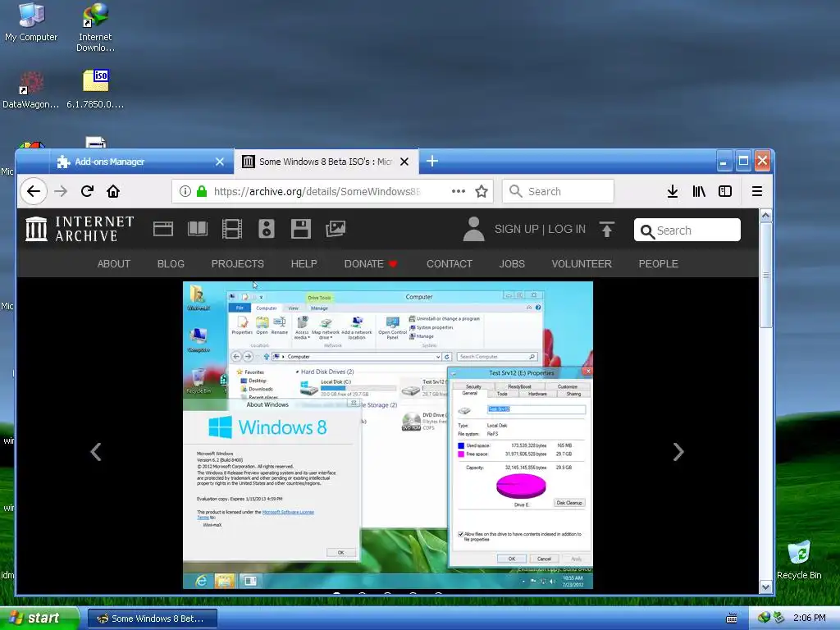Select the Some Windows 8 Beta ISO's tab

[326, 162]
